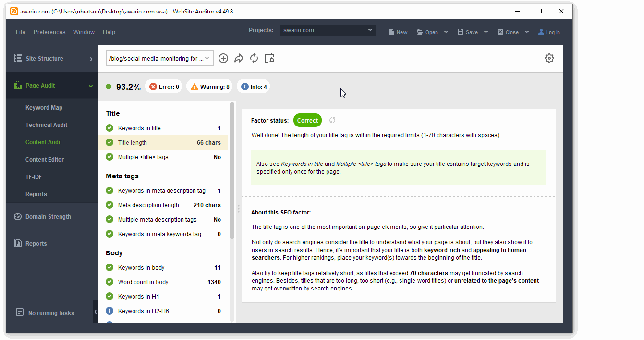Select the Content Audit section
This screenshot has height=340, width=644.
click(44, 142)
